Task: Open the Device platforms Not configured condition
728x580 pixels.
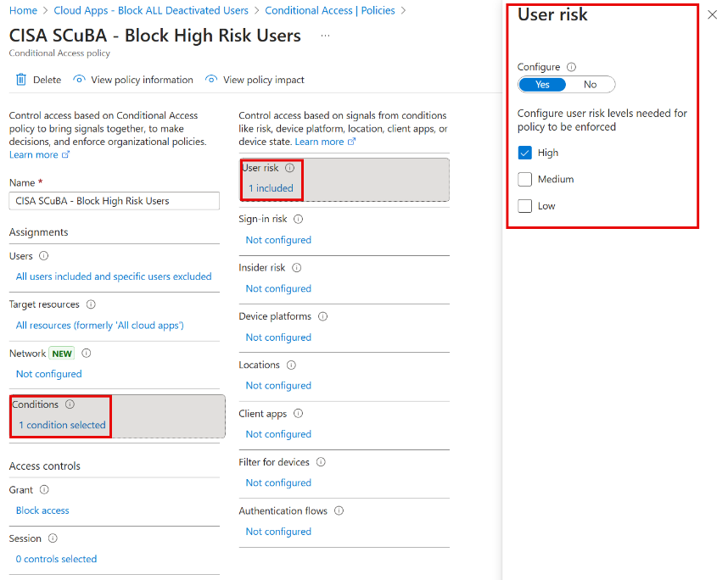Action: click(277, 337)
